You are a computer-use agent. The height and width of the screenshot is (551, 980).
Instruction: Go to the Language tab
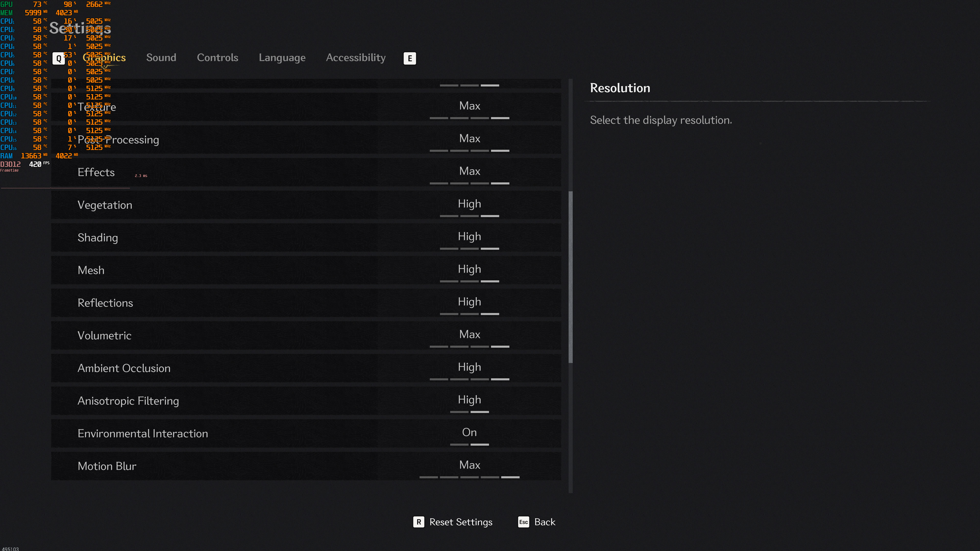click(x=282, y=57)
